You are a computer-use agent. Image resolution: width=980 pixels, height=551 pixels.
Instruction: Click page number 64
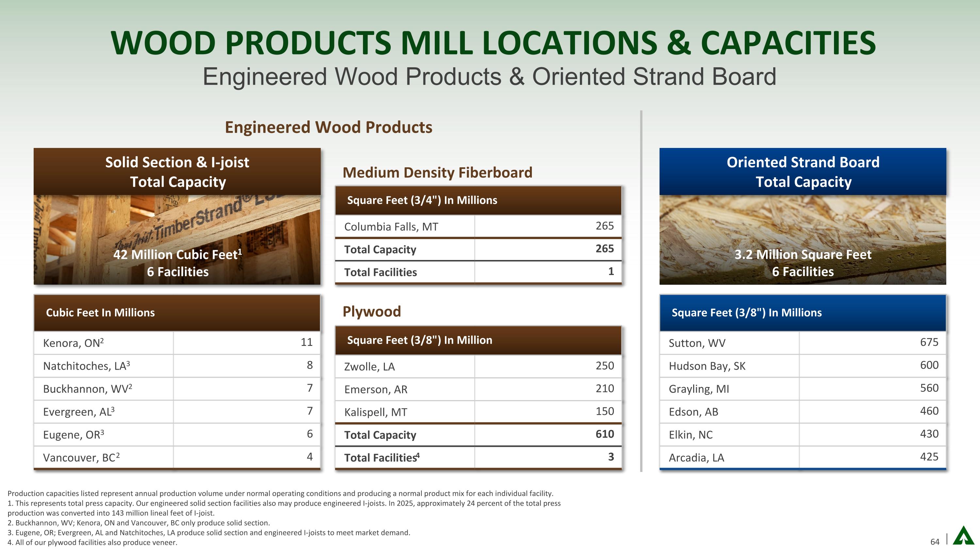[x=935, y=542]
